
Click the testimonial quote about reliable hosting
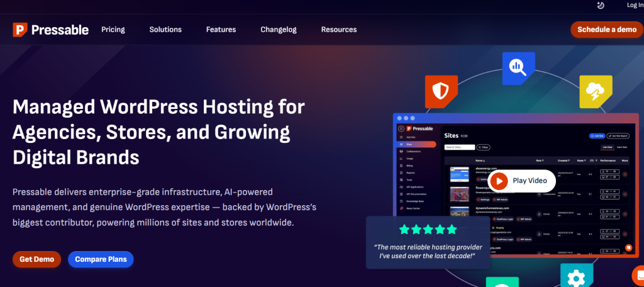click(x=428, y=251)
